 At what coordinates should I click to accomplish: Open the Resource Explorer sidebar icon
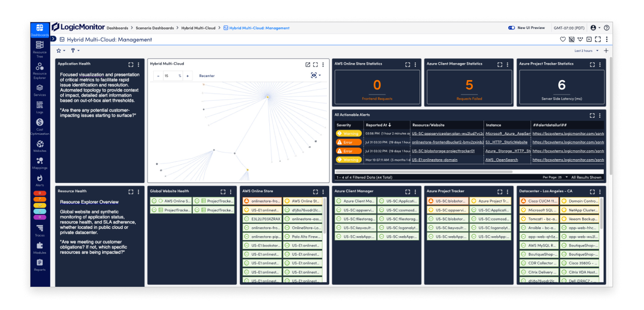tap(40, 66)
